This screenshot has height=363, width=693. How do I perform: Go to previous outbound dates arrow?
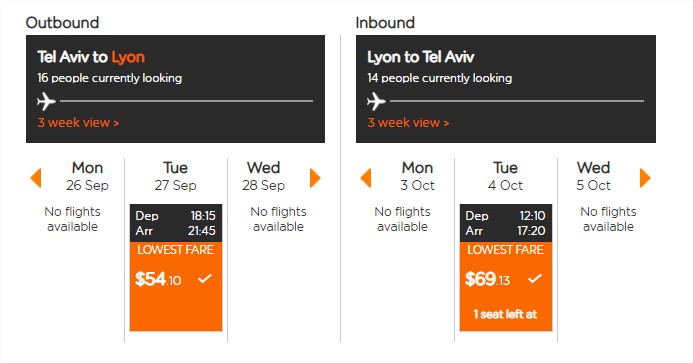36,178
